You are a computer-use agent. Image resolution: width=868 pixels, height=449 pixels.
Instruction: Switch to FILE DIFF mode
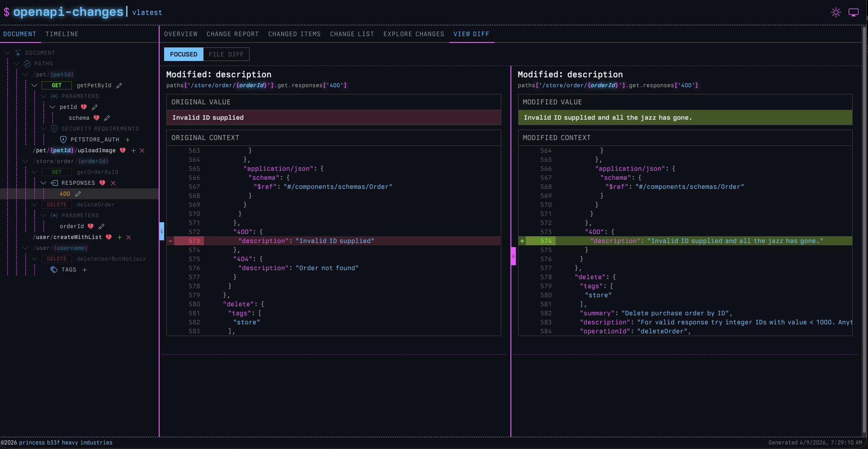click(226, 54)
